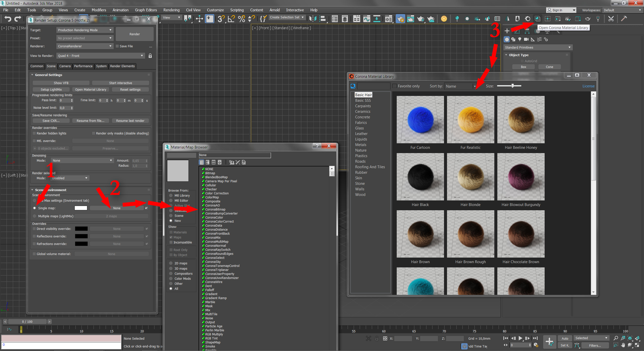Click the Corona Light bulb icon
The image size is (644, 351).
(x=457, y=19)
